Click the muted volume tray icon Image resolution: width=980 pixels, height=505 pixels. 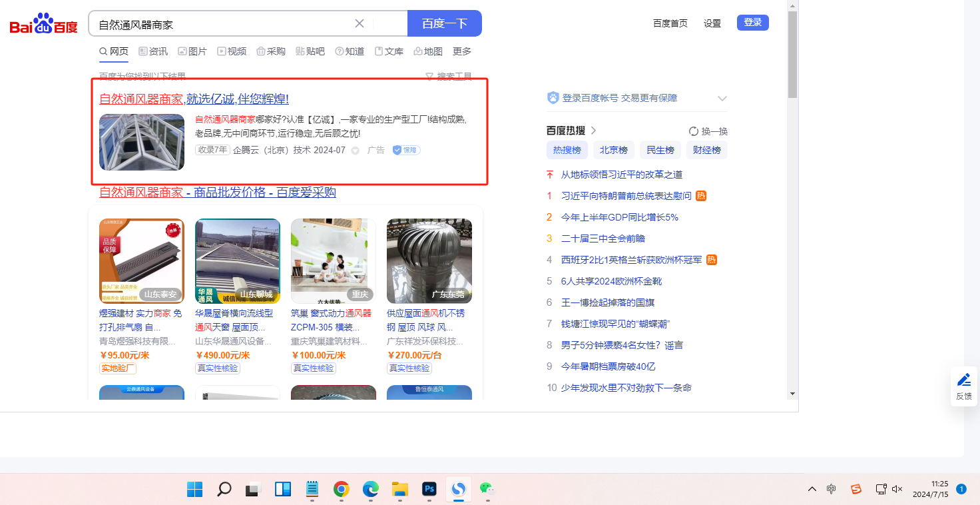[x=897, y=489]
